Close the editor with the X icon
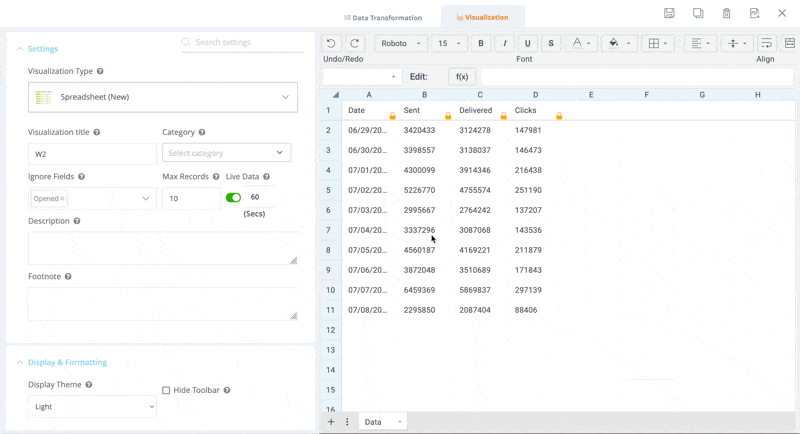 (782, 13)
